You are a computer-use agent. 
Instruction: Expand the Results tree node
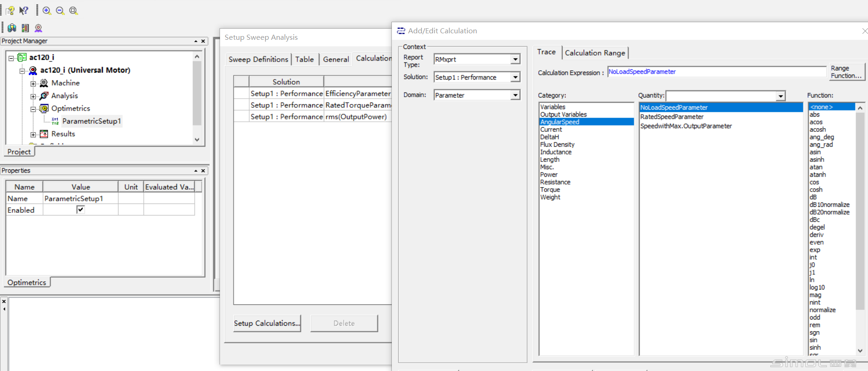(x=33, y=135)
